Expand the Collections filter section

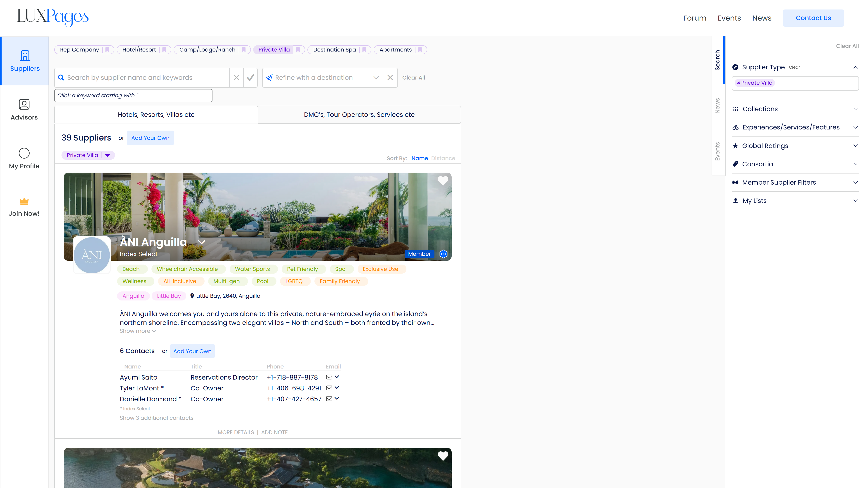(x=795, y=109)
